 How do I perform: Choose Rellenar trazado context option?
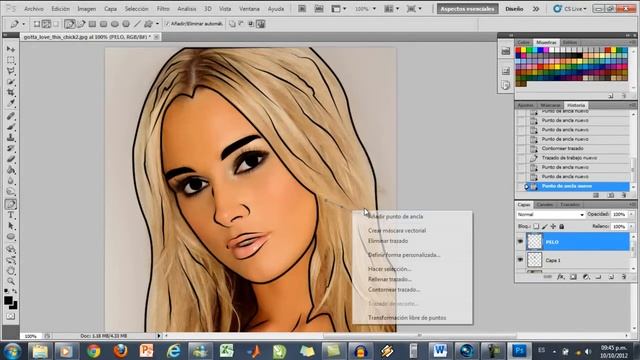point(390,280)
